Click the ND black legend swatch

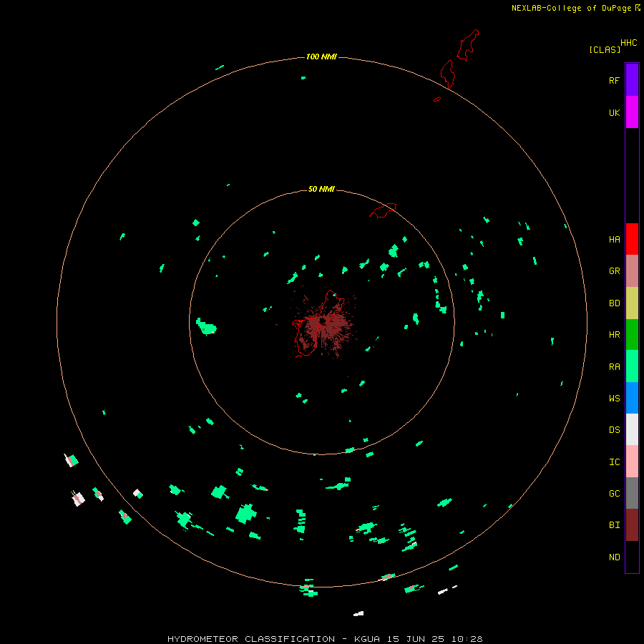click(632, 557)
